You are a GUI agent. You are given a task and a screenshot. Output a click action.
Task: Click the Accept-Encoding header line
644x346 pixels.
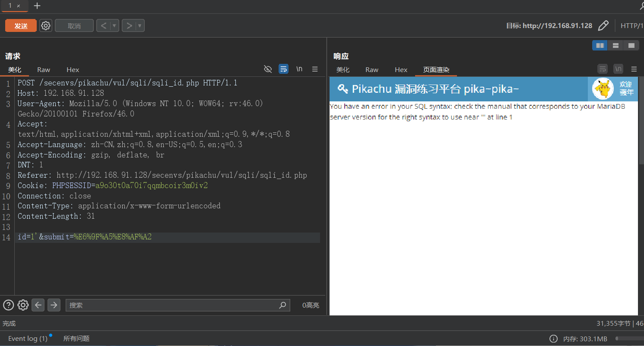91,155
